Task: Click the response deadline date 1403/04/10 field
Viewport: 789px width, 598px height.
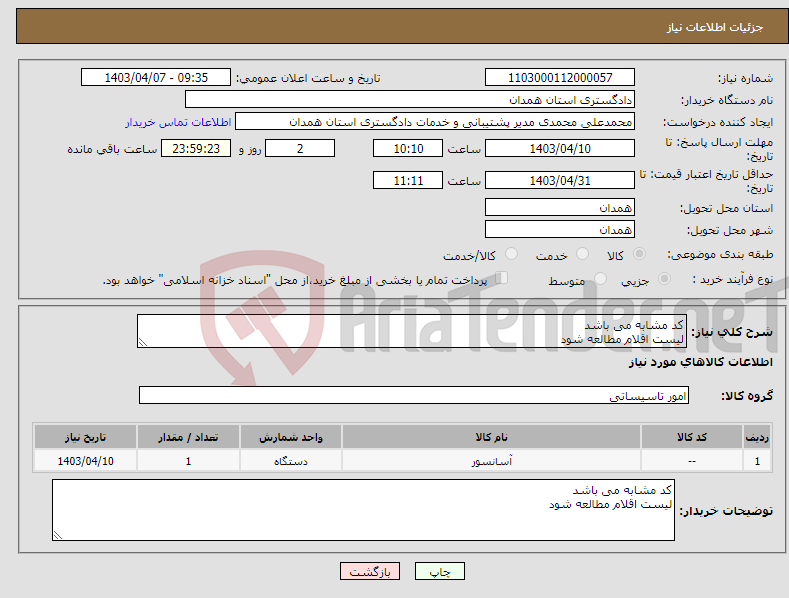Action: pyautogui.click(x=560, y=148)
